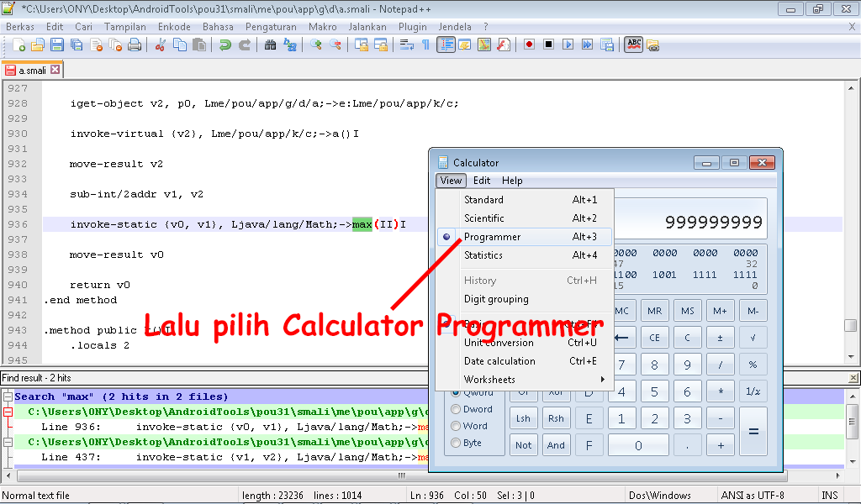This screenshot has width=861, height=504.
Task: Click the macro playback triangle icon
Action: point(568,45)
